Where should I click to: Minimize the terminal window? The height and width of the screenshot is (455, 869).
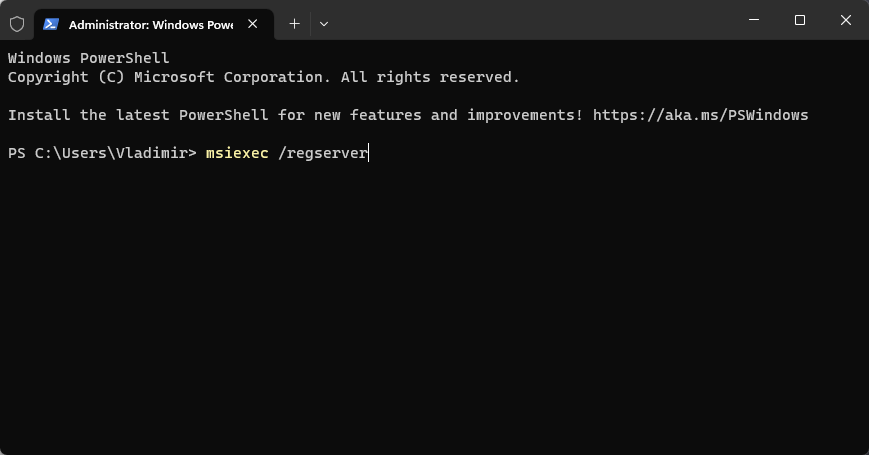point(754,20)
